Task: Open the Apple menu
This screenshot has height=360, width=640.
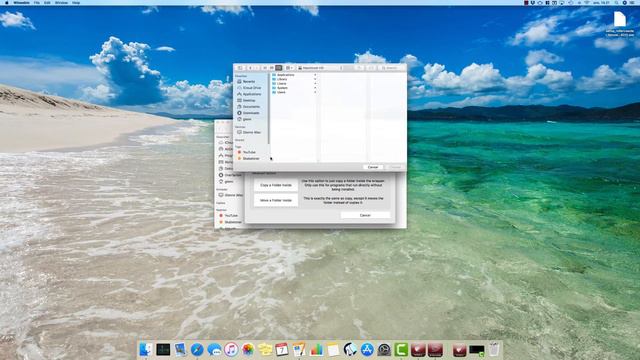Action: pyautogui.click(x=6, y=2)
